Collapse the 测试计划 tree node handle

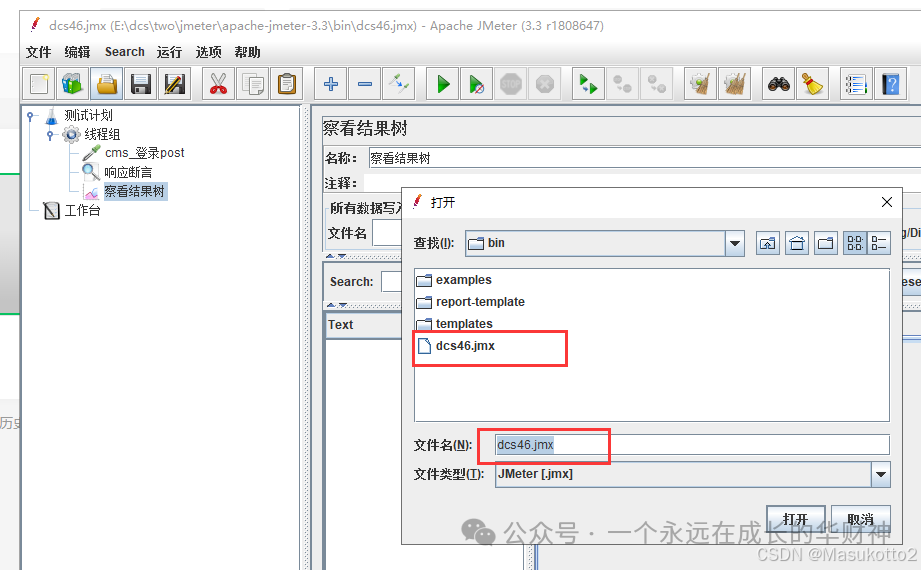pos(31,116)
